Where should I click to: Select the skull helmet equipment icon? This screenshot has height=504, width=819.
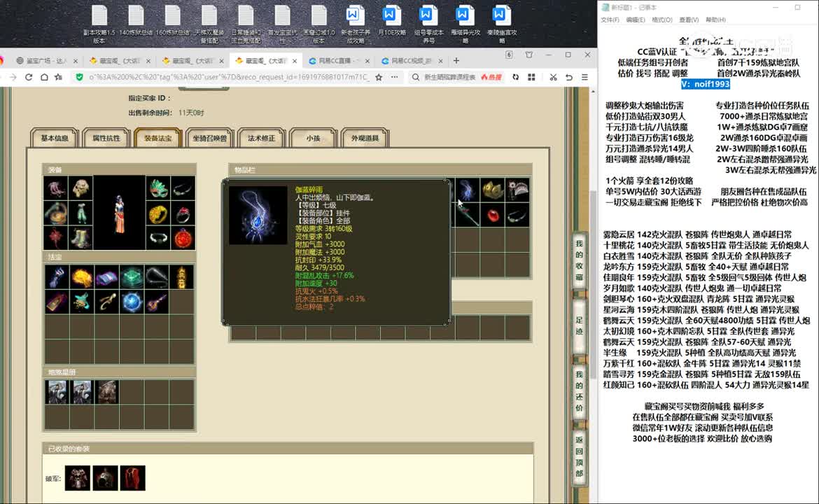(x=81, y=188)
